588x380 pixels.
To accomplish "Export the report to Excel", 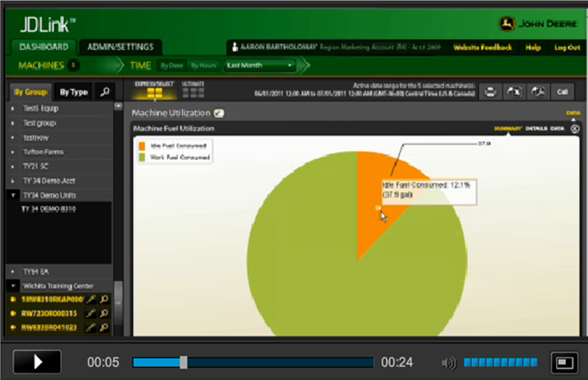I will pos(514,92).
